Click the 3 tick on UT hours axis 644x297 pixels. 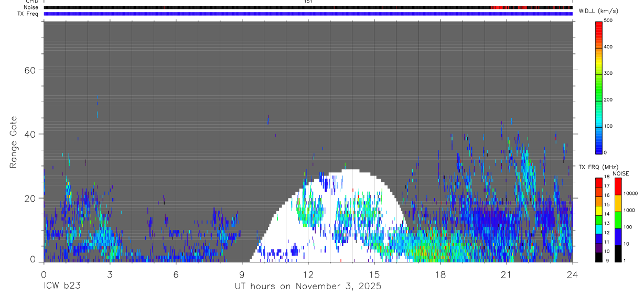coord(110,274)
